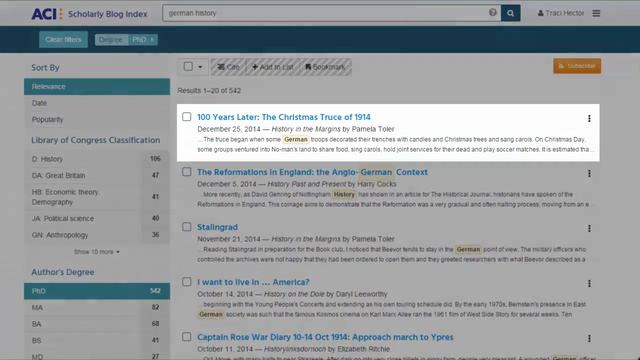640x360 pixels.
Task: Filter by HB: Economic theory Demography
Action: tap(97, 197)
